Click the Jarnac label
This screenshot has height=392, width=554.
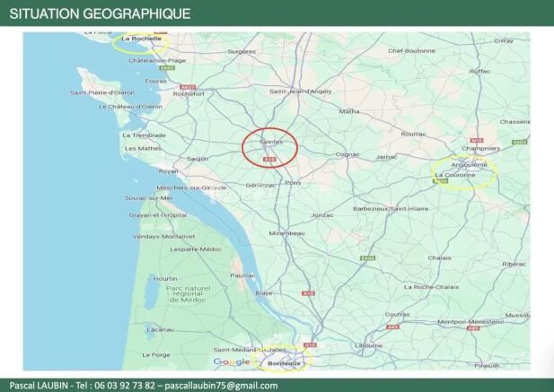pos(386,157)
